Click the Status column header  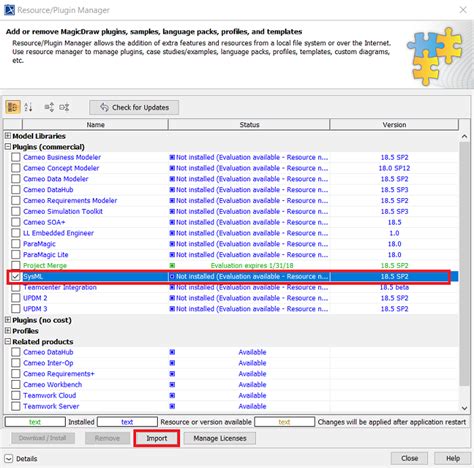click(x=249, y=125)
